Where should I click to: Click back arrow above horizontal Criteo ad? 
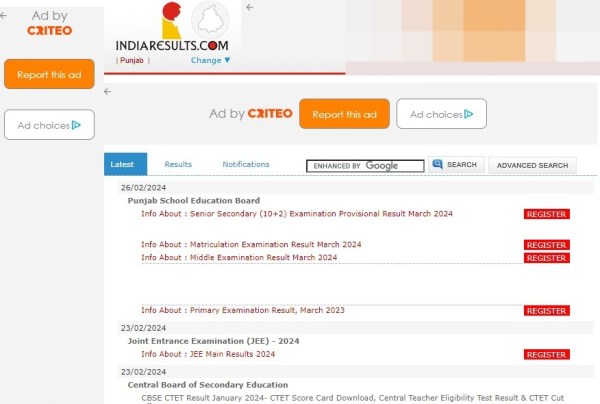[x=108, y=91]
